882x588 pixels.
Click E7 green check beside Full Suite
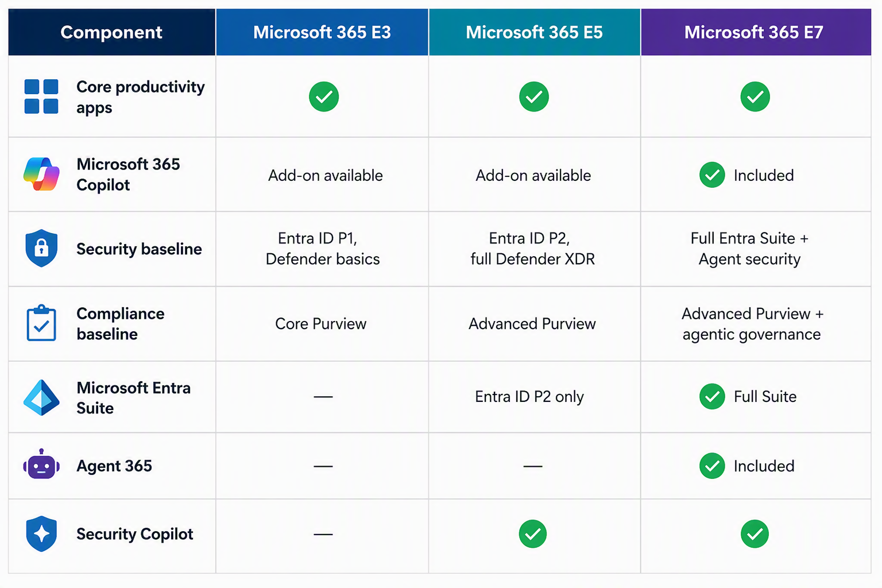tap(712, 396)
